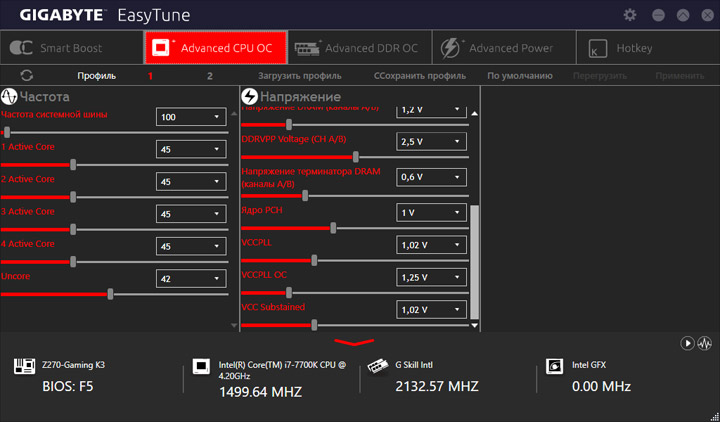Screen dimensions: 720x422
Task: Click the play button icon in bottom panel
Action: coord(687,343)
